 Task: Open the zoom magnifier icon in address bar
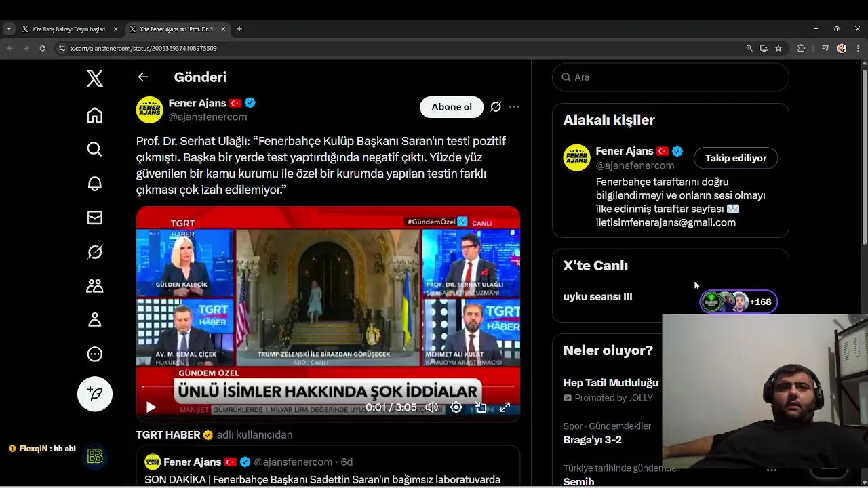coord(749,48)
